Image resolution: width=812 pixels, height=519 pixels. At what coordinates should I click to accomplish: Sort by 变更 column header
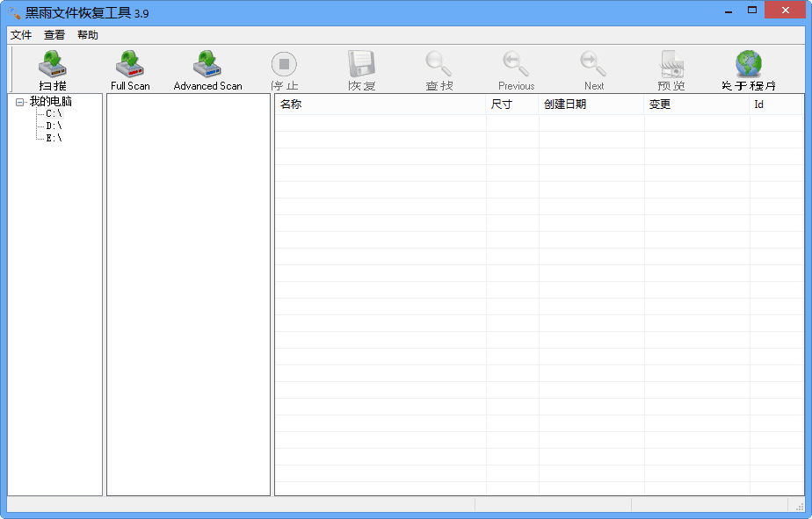pos(697,105)
